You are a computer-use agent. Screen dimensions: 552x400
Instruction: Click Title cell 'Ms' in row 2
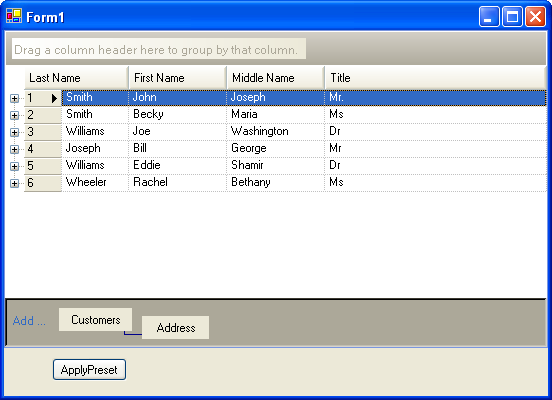[x=435, y=114]
